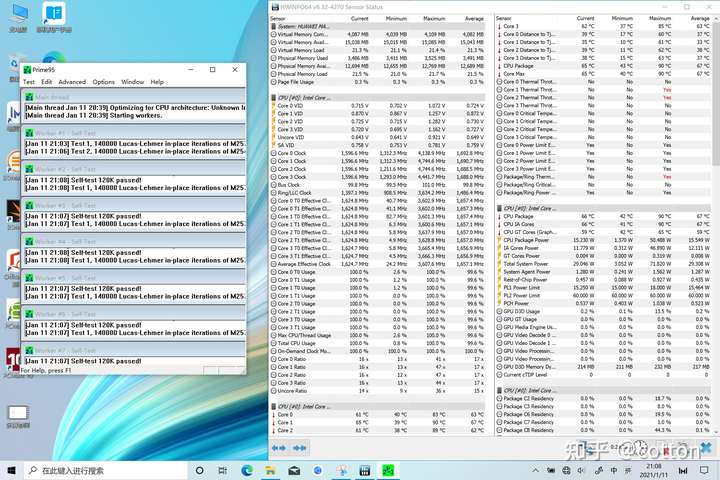Click the Worker #2 window icon

pos(29,169)
